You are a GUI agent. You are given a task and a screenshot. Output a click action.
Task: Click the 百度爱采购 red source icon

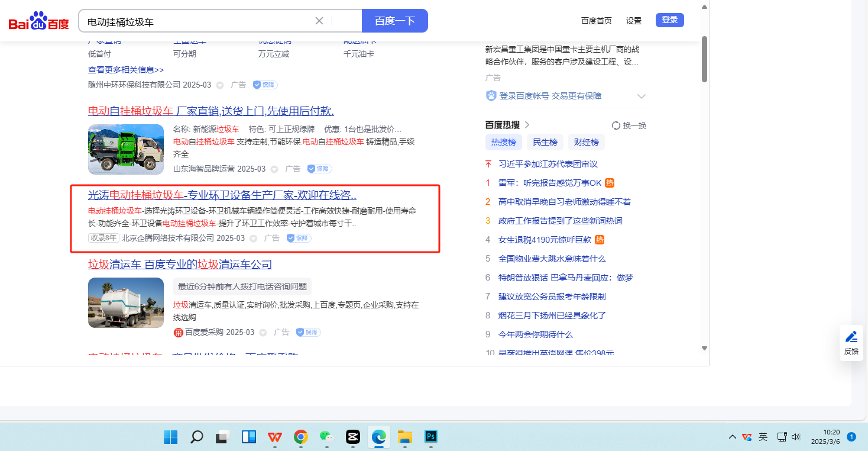click(178, 333)
